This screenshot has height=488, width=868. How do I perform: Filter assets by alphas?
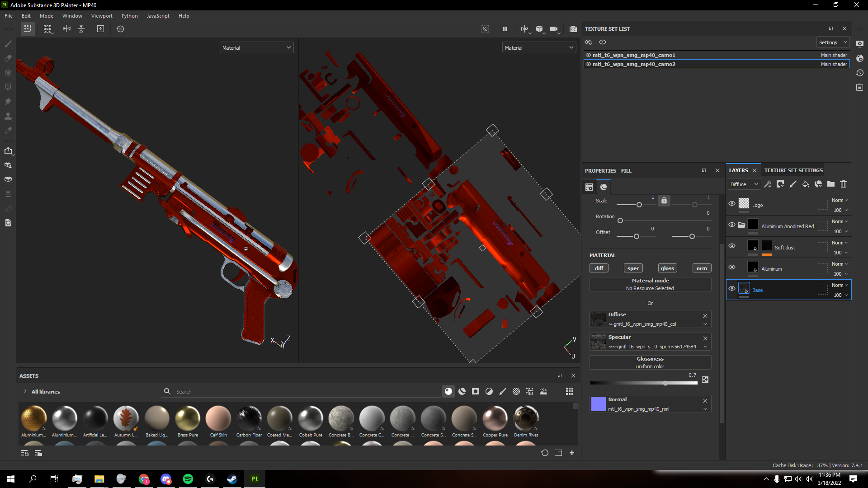[x=516, y=391]
